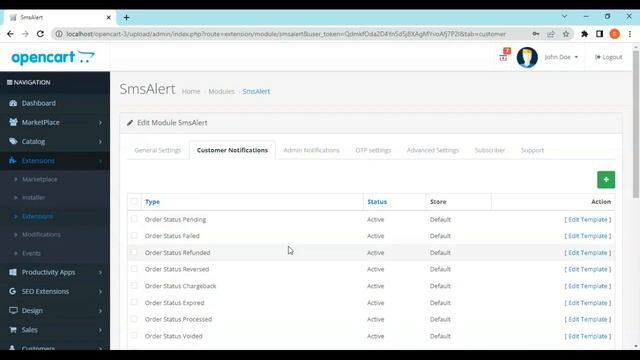Image resolution: width=640 pixels, height=360 pixels.
Task: Expand the Design sidebar menu chevron
Action: (100, 311)
